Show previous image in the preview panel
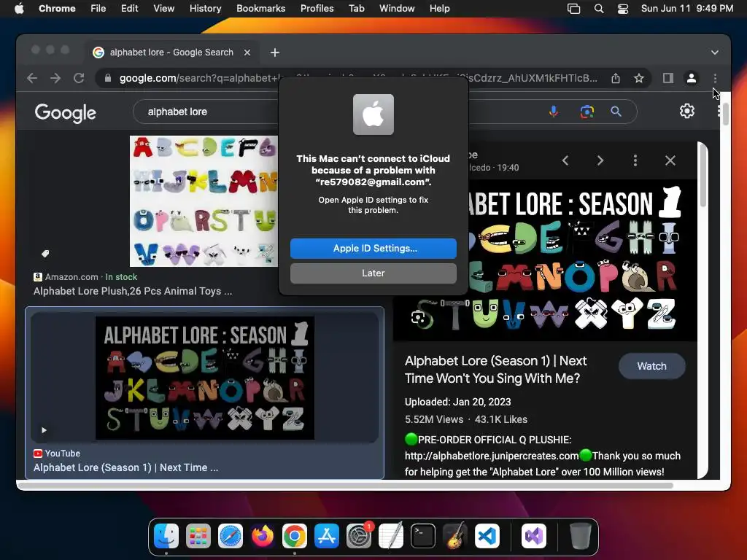 (565, 160)
